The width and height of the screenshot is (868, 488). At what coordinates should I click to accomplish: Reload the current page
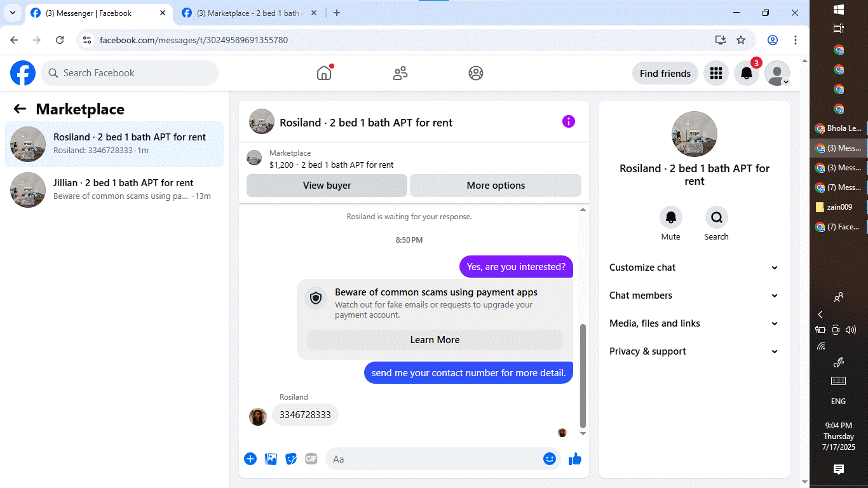pos(60,40)
